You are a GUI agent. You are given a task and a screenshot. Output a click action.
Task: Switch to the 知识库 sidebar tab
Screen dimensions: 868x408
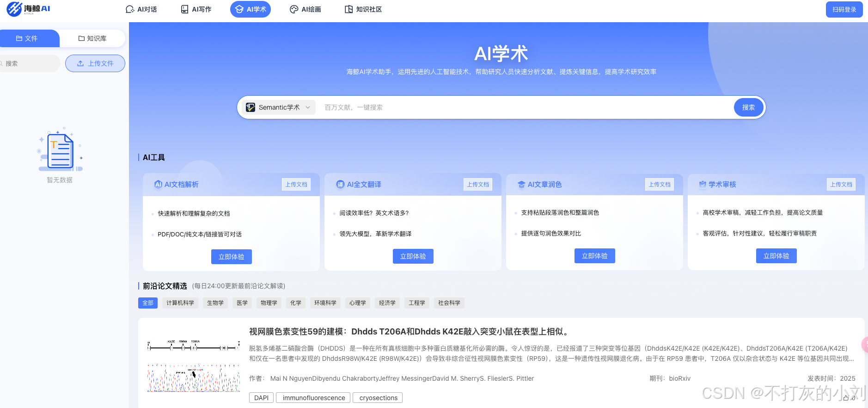tap(92, 38)
